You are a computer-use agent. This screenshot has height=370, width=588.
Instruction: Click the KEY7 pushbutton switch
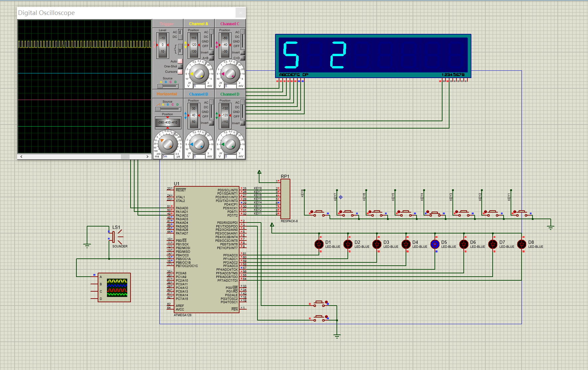tap(348, 213)
